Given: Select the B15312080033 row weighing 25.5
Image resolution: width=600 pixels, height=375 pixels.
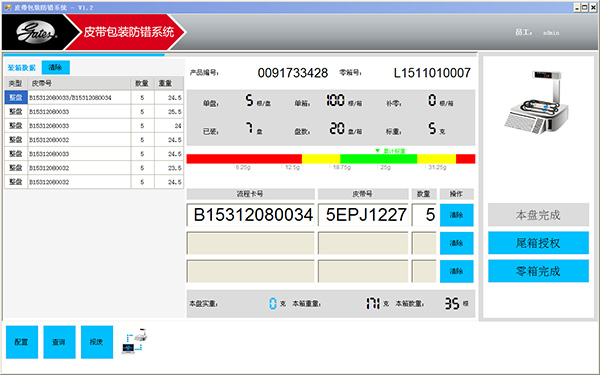Looking at the screenshot, I should [94, 112].
